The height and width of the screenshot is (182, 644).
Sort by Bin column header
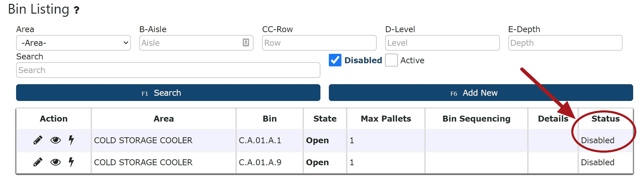pos(270,119)
